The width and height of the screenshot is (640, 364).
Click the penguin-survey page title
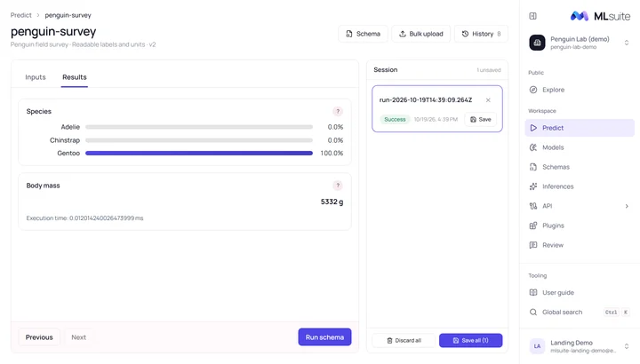click(x=53, y=31)
